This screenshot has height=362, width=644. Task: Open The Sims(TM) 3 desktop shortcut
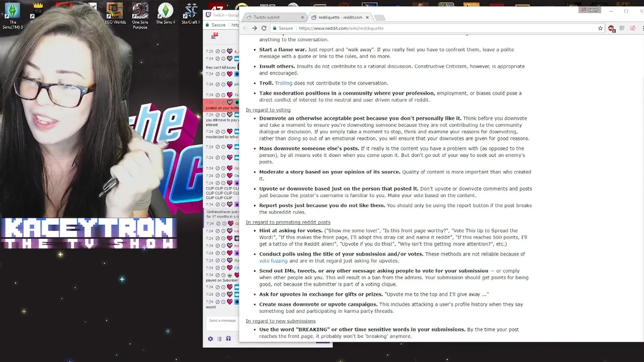(13, 15)
